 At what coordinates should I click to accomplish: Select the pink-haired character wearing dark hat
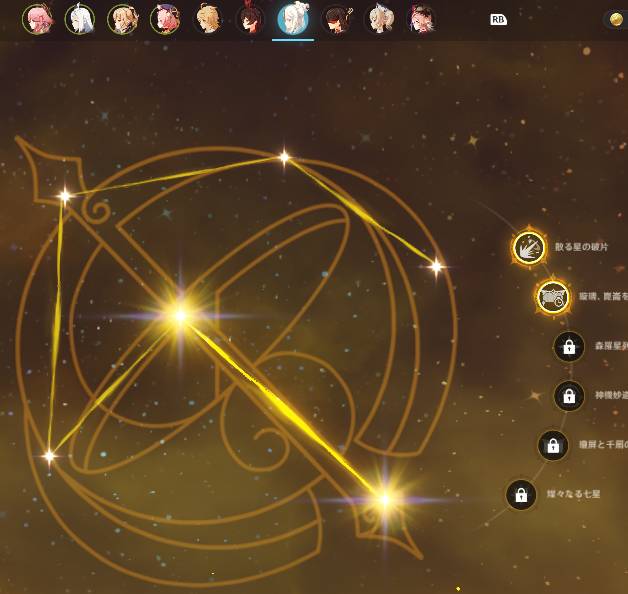click(165, 19)
